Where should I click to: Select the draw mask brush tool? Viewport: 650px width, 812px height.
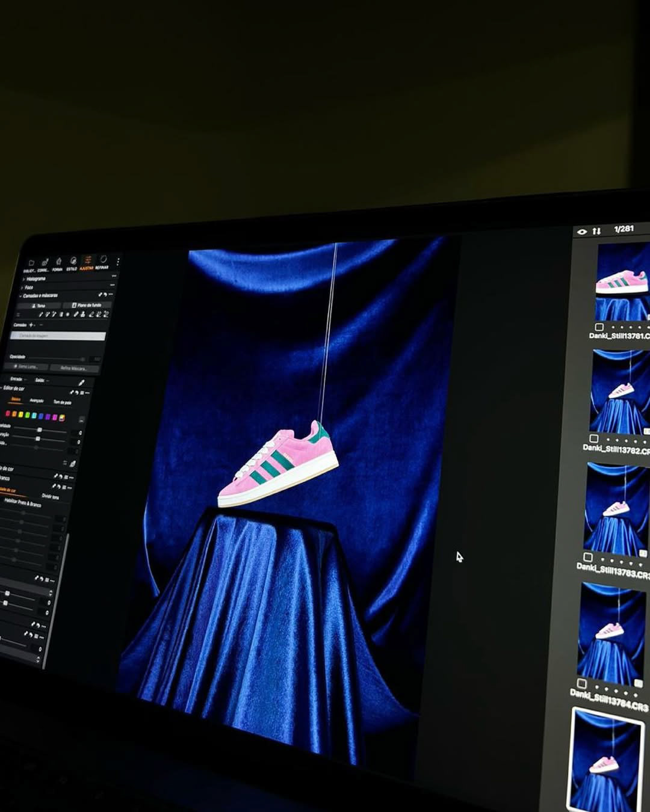41,315
